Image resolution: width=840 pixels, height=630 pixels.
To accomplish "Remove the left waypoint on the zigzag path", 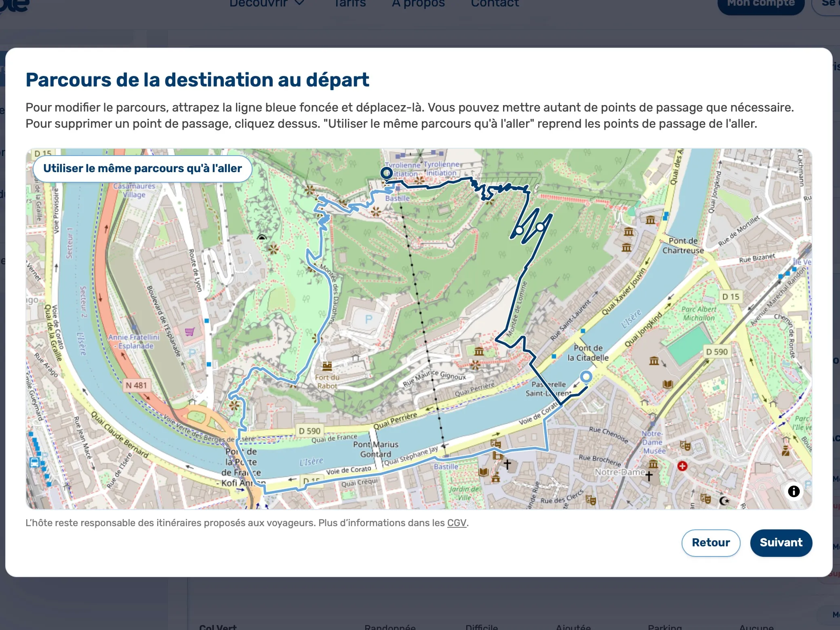I will tap(520, 230).
